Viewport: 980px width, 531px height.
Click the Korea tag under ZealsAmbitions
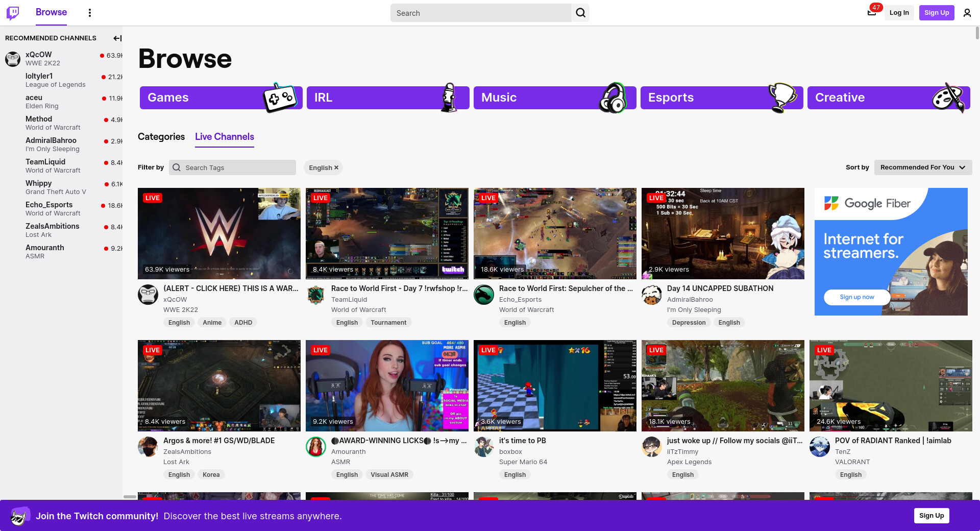tap(211, 475)
